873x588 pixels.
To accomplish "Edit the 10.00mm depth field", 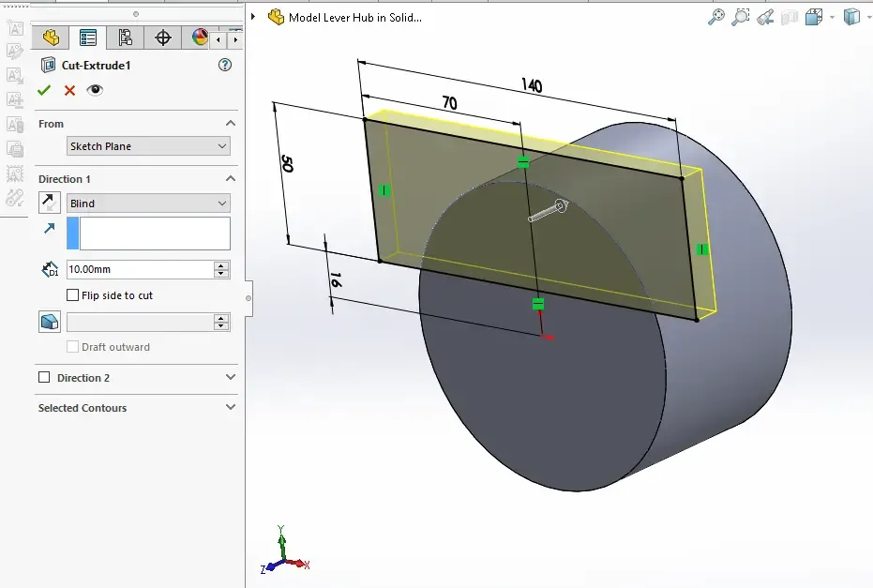I will coord(140,269).
